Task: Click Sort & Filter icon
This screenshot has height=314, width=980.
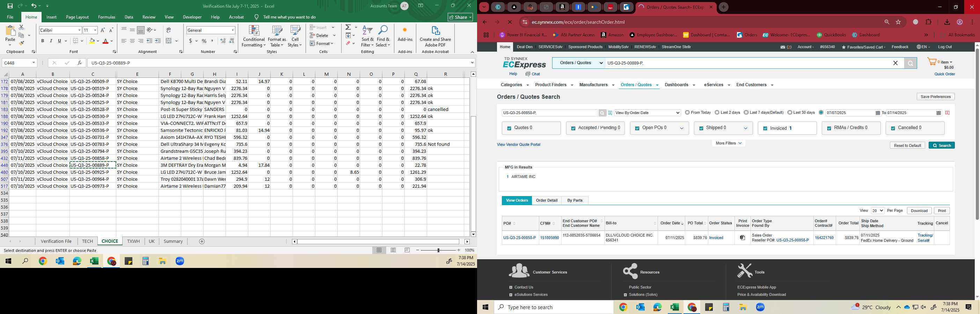Action: point(367,37)
